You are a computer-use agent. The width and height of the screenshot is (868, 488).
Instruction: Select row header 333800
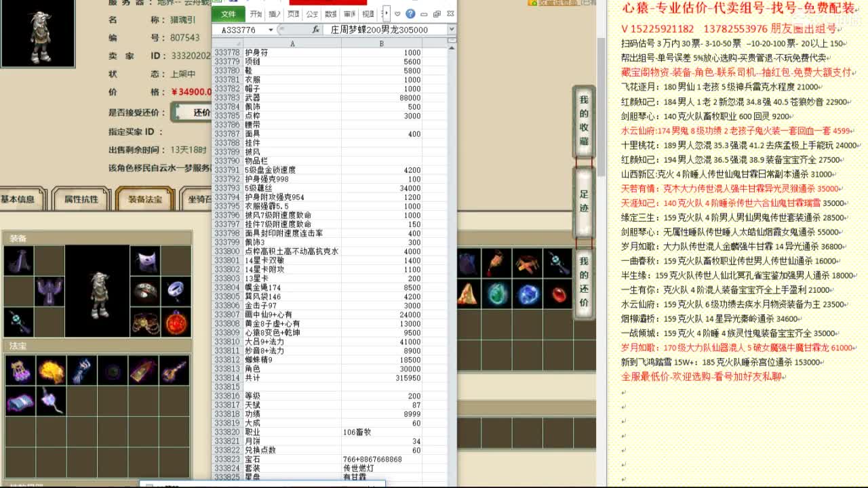(x=227, y=251)
